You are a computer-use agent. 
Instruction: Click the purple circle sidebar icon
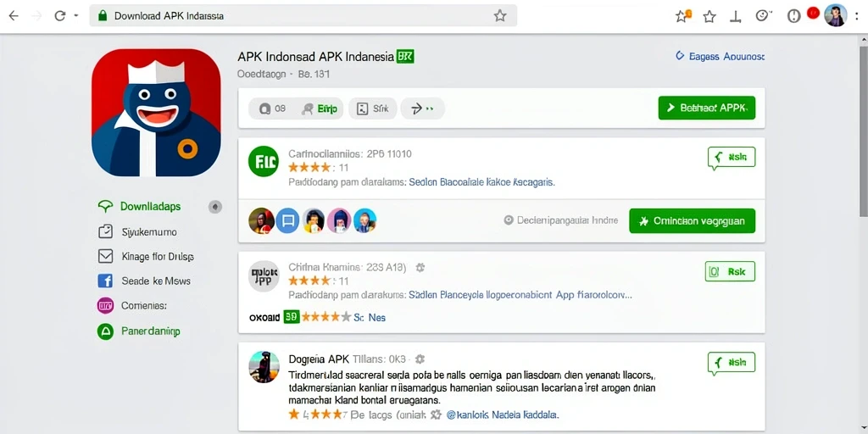tap(105, 305)
